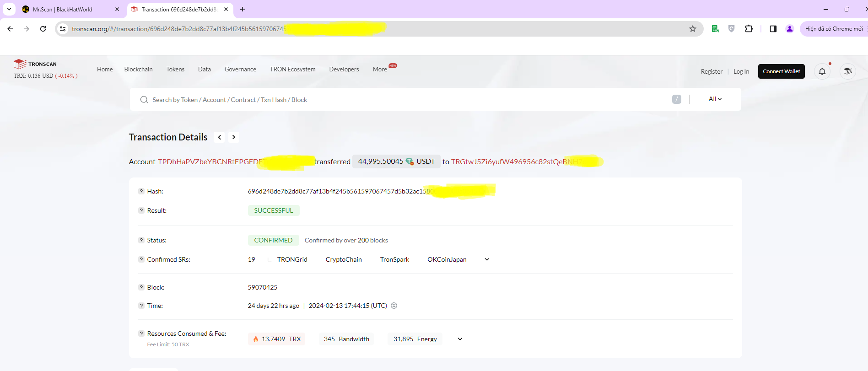Open a new browser tab

pos(243,9)
